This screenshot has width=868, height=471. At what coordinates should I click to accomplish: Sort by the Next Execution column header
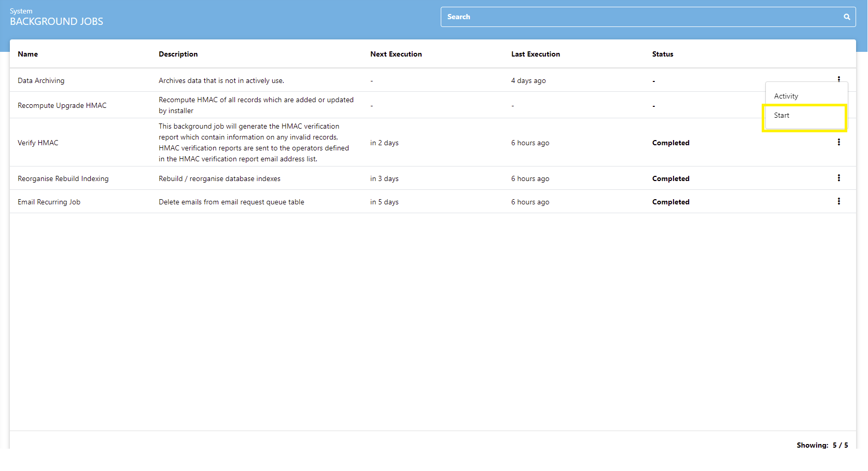396,54
